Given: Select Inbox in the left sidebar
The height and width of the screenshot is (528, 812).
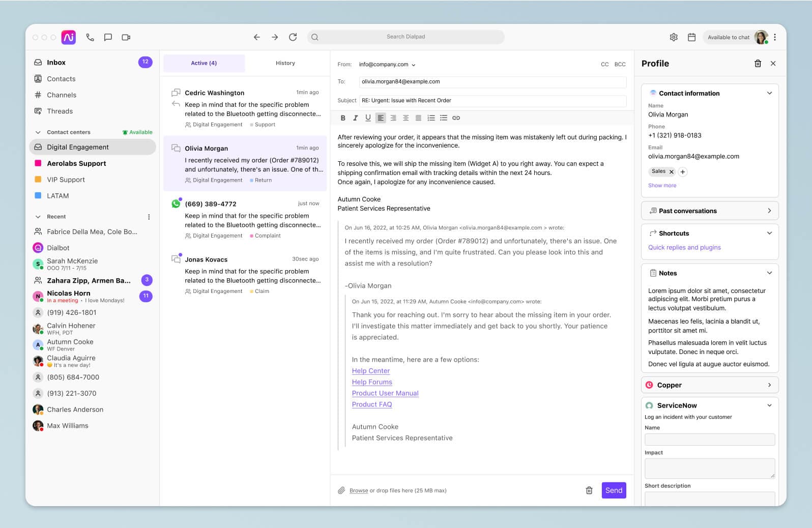Looking at the screenshot, I should point(56,63).
